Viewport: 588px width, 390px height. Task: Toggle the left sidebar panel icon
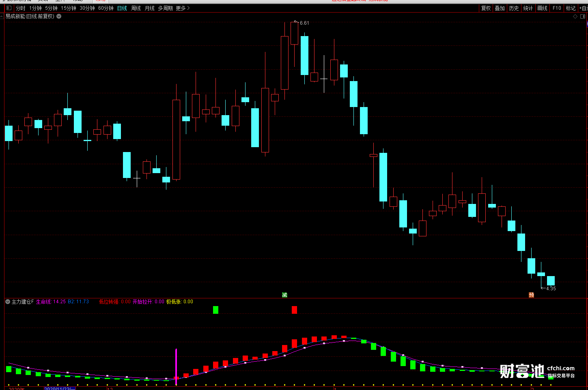(9, 8)
